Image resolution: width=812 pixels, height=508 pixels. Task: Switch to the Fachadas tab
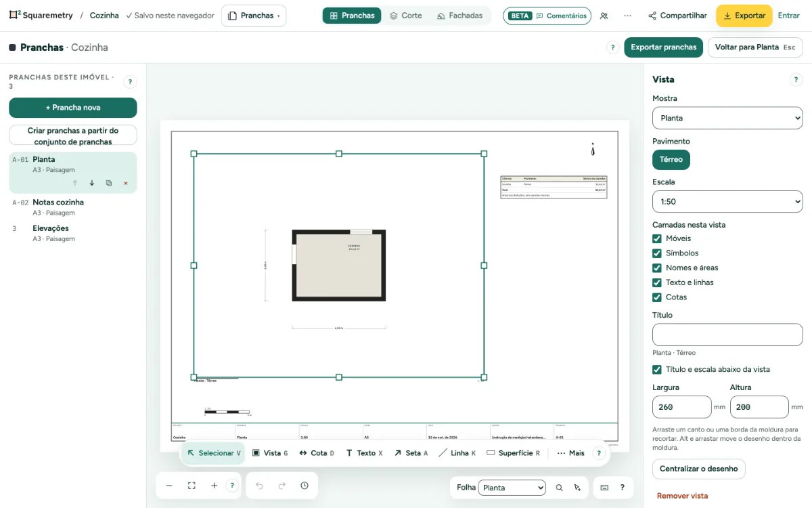tap(460, 16)
